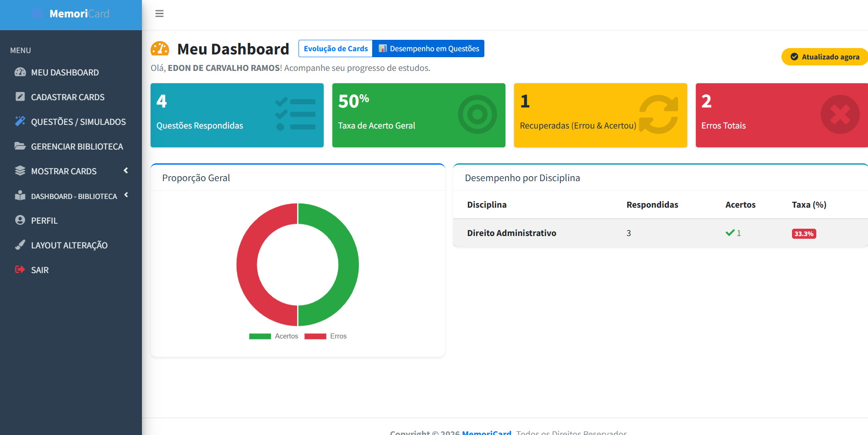
Task: Toggle the green Acertos legend swatch
Action: pos(260,336)
